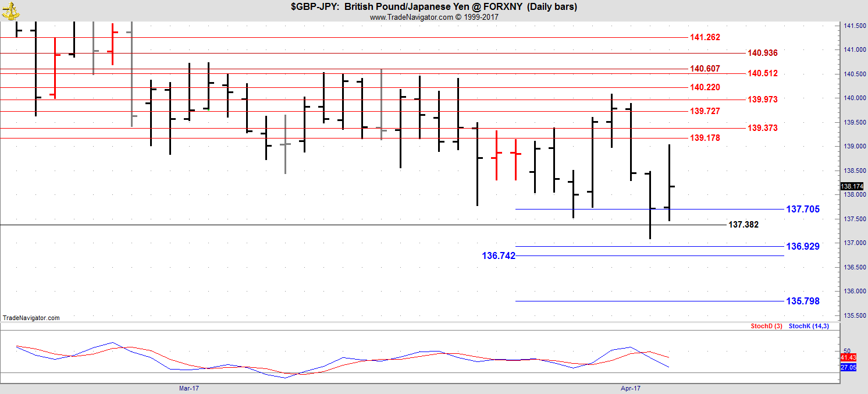The image size is (868, 394).
Task: Click the blue 27.05 StochK value tag
Action: click(x=848, y=367)
